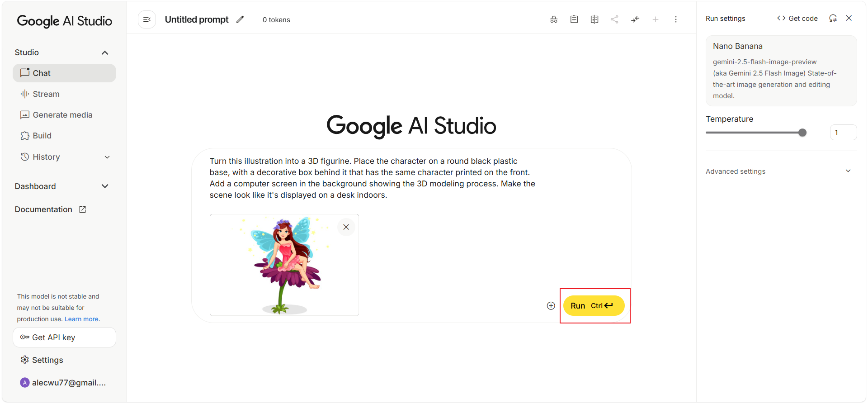The image size is (868, 404).
Task: Click the Get API key button
Action: 64,337
